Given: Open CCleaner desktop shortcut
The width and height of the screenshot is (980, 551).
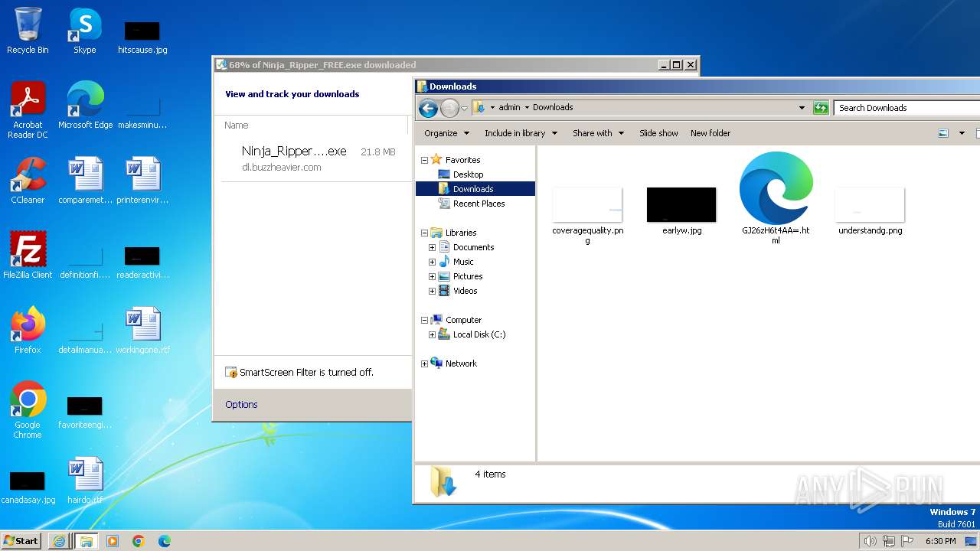Looking at the screenshot, I should pos(28,181).
